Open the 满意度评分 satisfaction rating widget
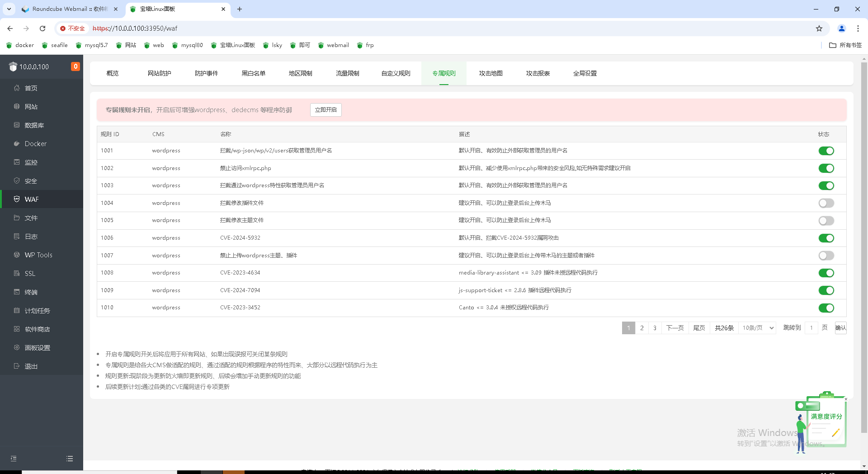Image resolution: width=868 pixels, height=474 pixels. pos(822,422)
